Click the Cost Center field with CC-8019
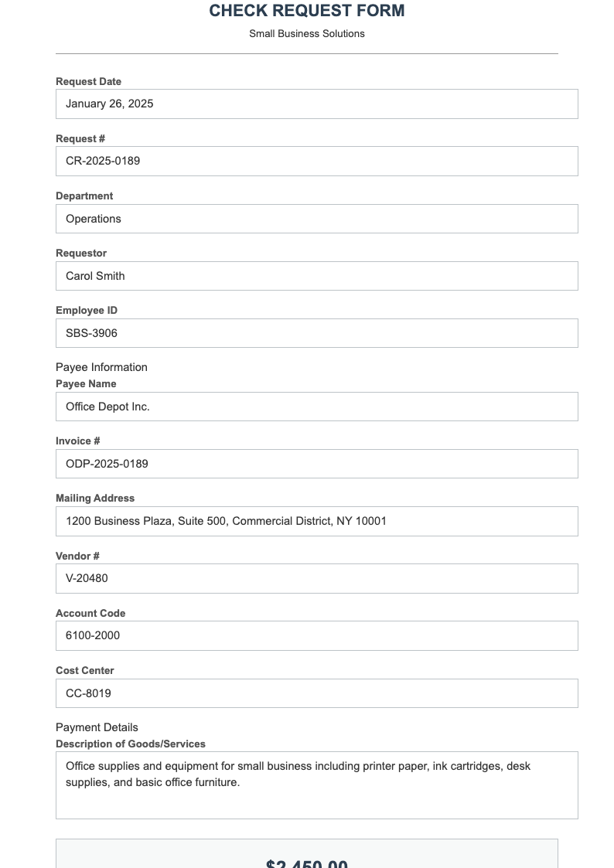The image size is (614, 868). click(x=317, y=693)
